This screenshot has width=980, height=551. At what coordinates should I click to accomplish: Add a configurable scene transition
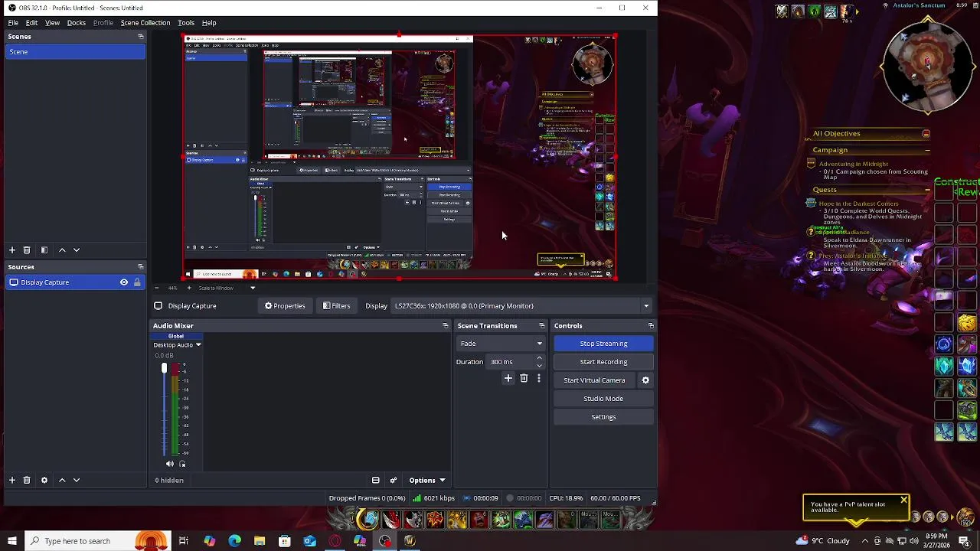[x=508, y=378]
